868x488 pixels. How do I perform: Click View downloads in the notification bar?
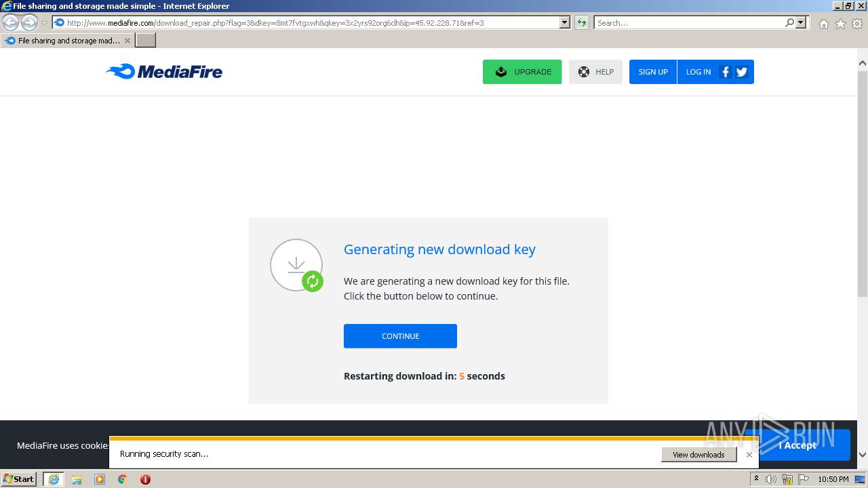[x=698, y=455]
